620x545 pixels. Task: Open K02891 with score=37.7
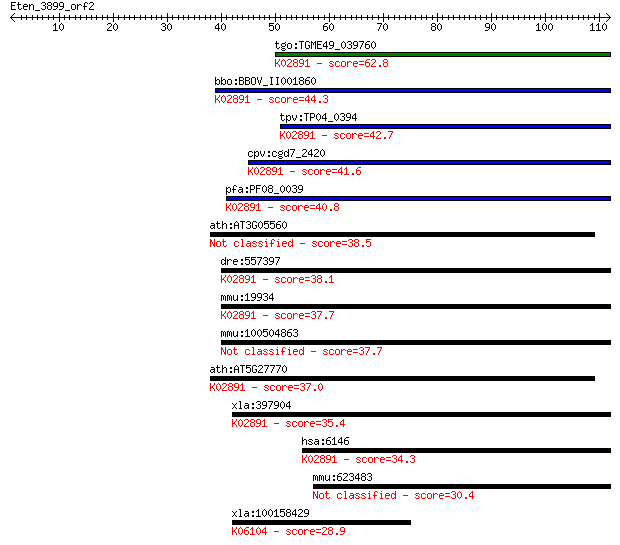[277, 315]
